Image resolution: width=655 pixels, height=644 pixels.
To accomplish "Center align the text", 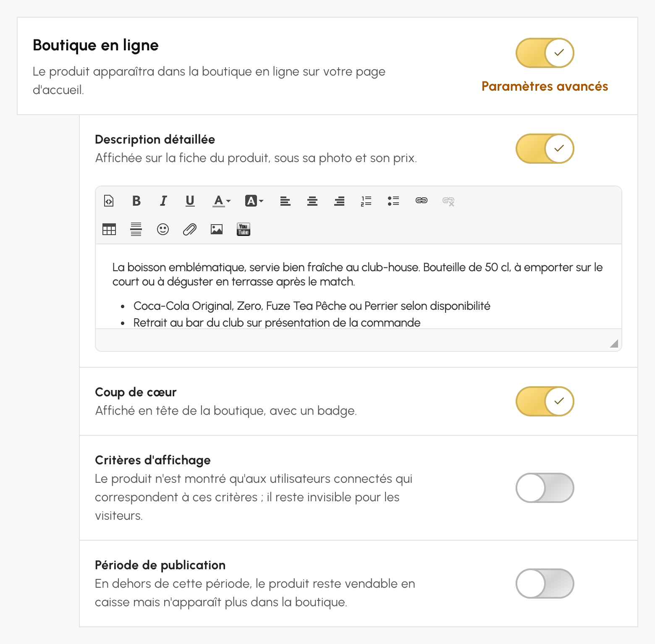I will point(312,201).
